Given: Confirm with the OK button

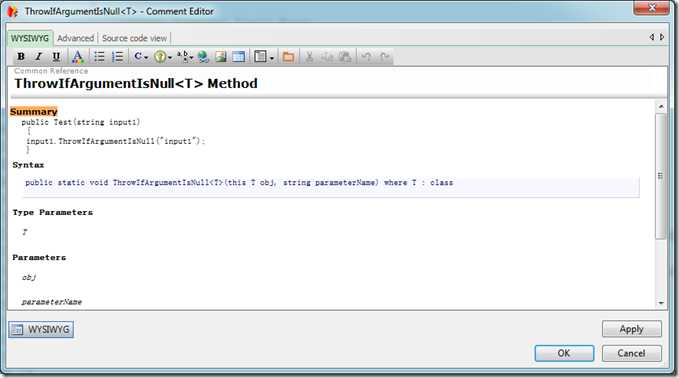Looking at the screenshot, I should click(x=564, y=353).
